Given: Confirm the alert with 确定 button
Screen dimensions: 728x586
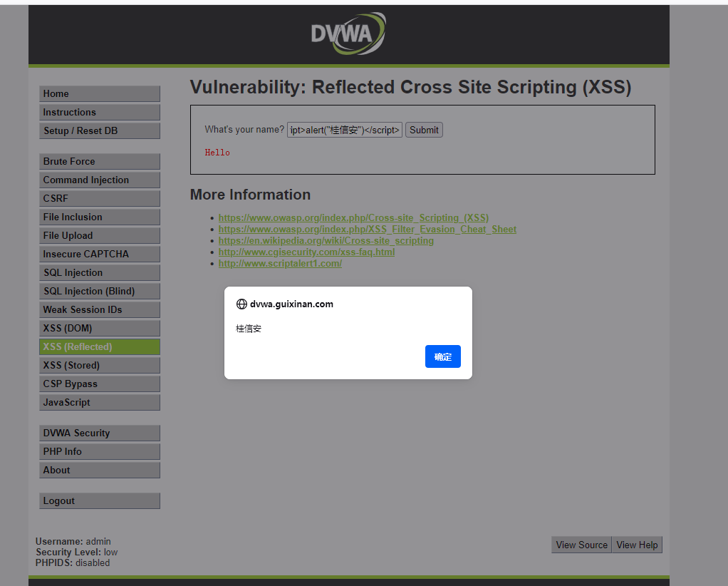Looking at the screenshot, I should coord(442,356).
